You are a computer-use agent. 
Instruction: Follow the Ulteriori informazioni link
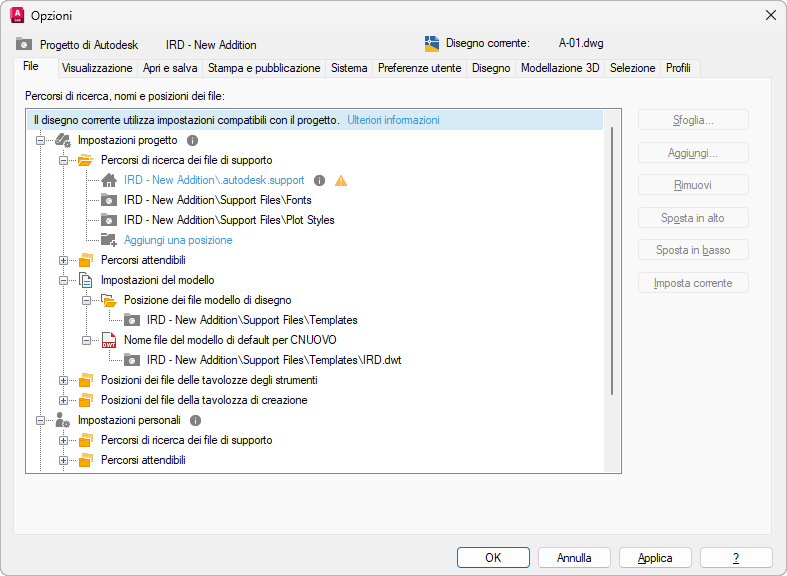point(394,120)
